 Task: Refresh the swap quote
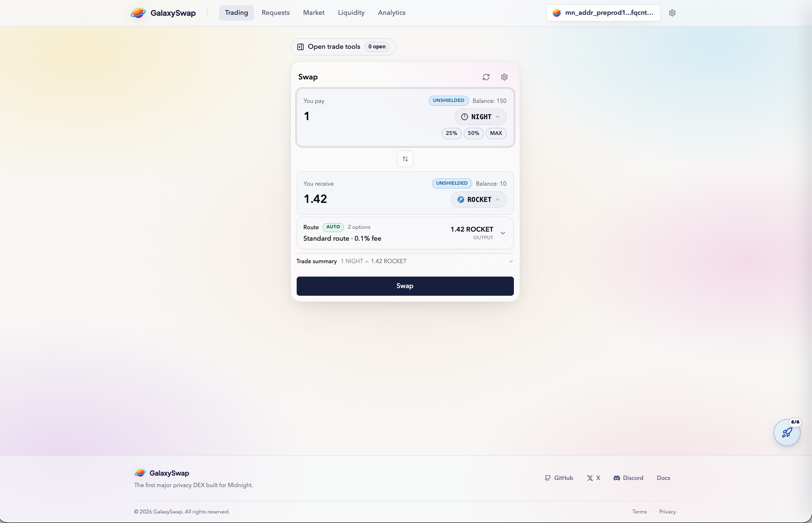coord(486,77)
